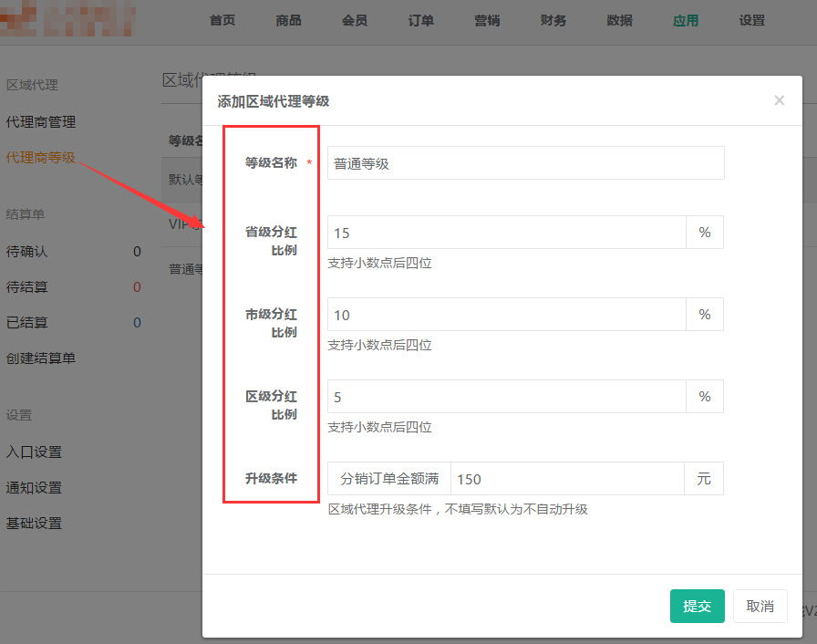The width and height of the screenshot is (817, 644).
Task: Close the 添加区域代理等级 dialog
Action: 779,100
